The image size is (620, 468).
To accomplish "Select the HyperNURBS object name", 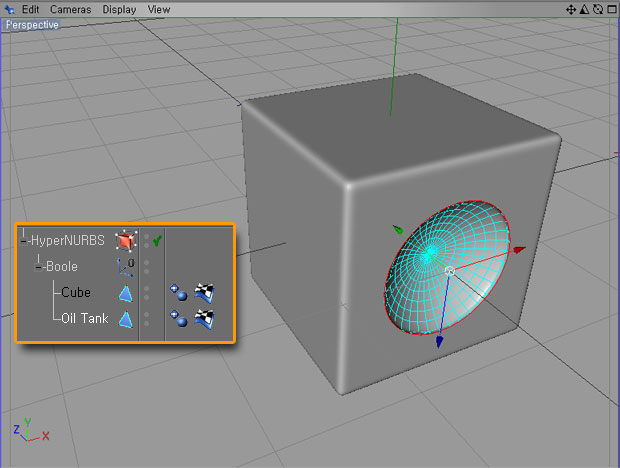I will click(x=67, y=240).
